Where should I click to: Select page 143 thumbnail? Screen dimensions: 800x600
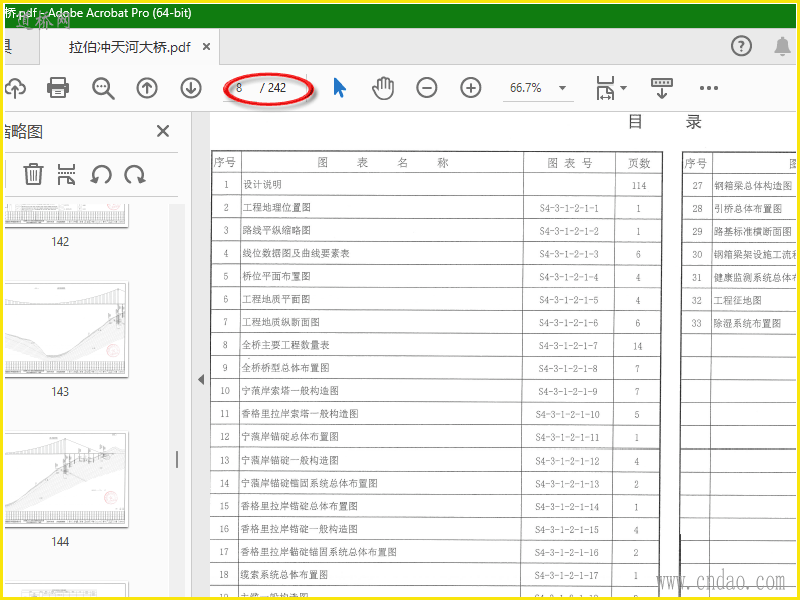[x=66, y=330]
